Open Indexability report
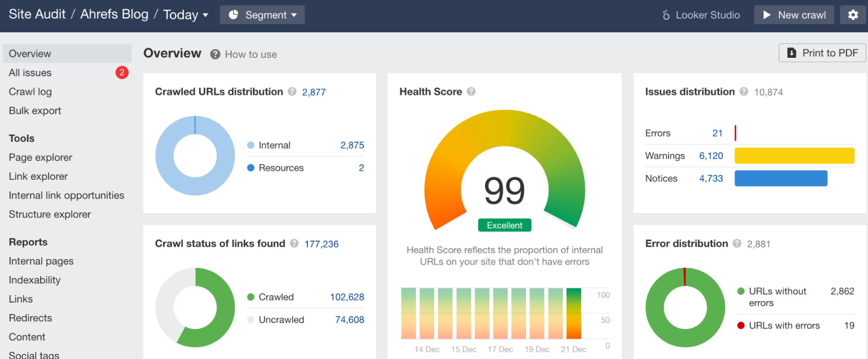868x359 pixels. coord(35,280)
